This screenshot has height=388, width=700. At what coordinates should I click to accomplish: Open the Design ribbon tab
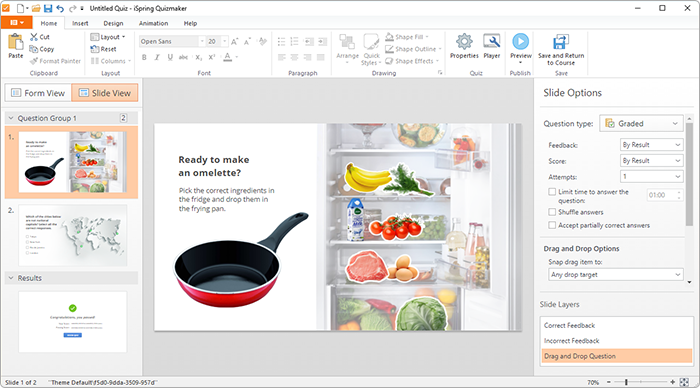pos(113,23)
